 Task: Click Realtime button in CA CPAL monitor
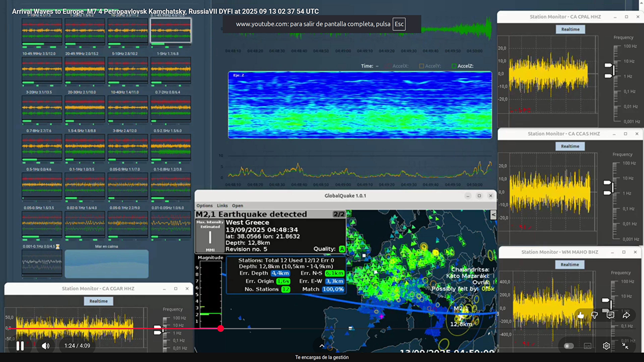tap(570, 29)
